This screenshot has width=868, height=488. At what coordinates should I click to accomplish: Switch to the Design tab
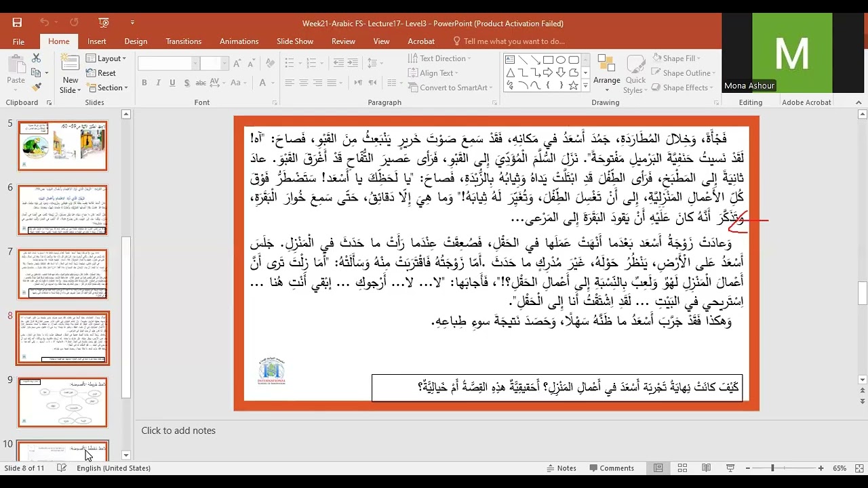136,41
